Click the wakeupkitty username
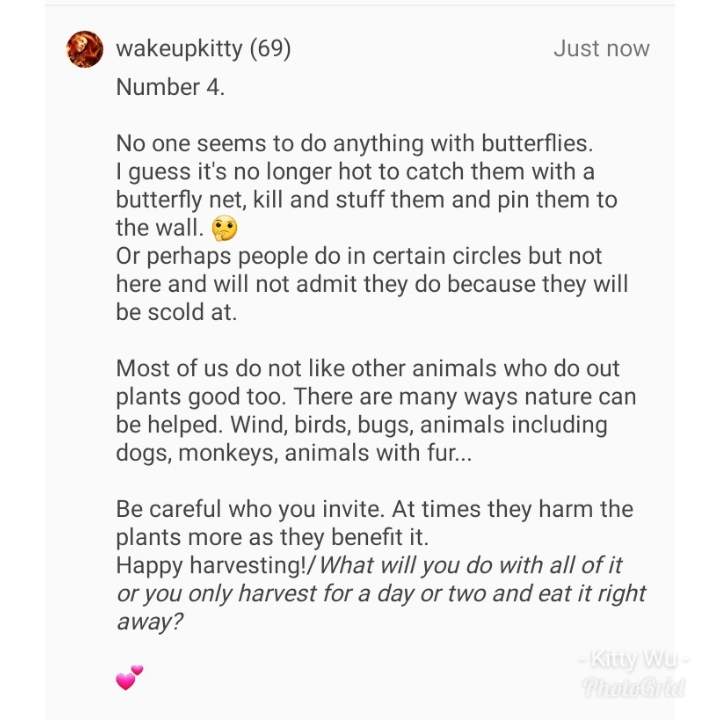 pos(179,49)
